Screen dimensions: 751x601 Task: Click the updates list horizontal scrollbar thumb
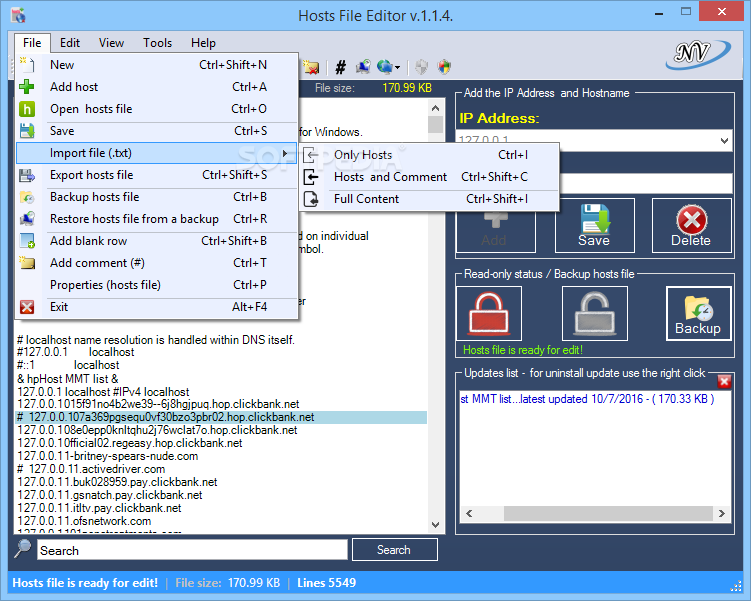click(x=608, y=513)
